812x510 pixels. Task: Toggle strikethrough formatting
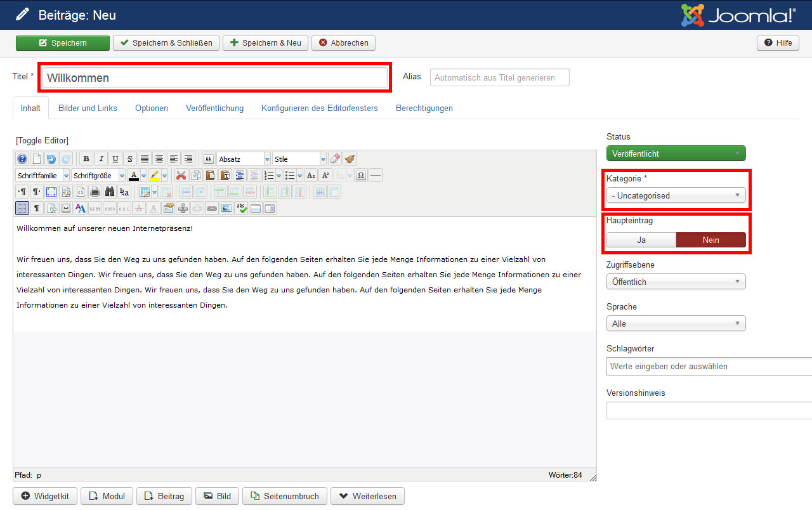(130, 159)
